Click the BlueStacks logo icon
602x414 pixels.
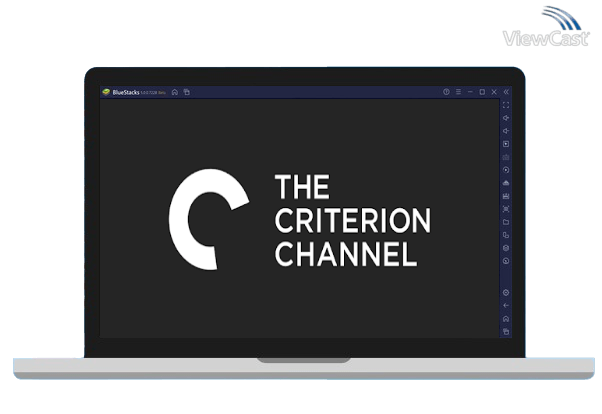(x=106, y=92)
